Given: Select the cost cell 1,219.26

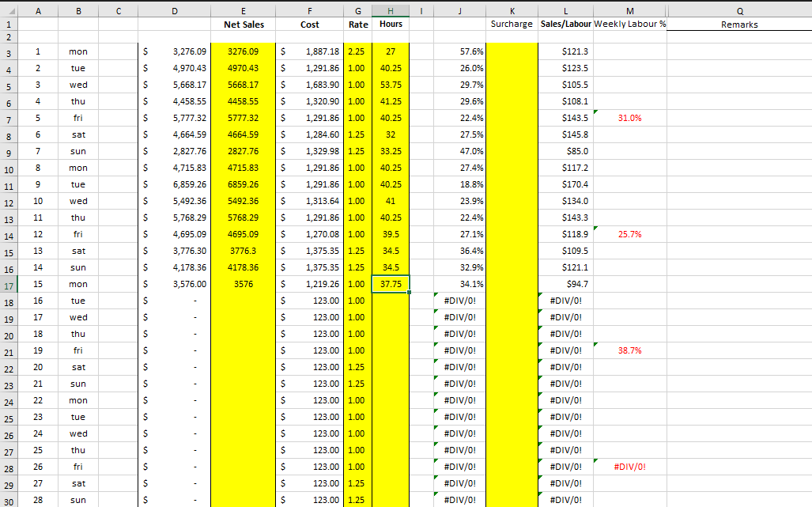Looking at the screenshot, I should pyautogui.click(x=310, y=284).
